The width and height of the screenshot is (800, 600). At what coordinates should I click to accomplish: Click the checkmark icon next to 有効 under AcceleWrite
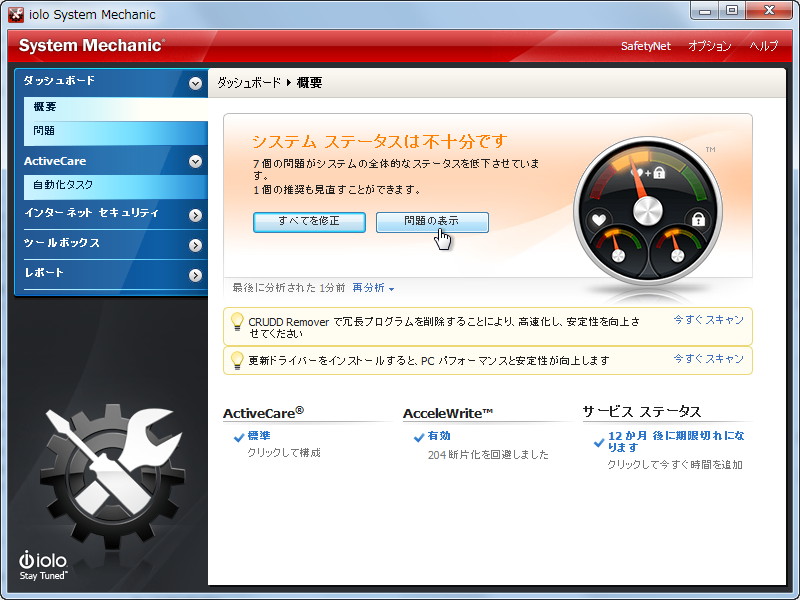[x=420, y=436]
